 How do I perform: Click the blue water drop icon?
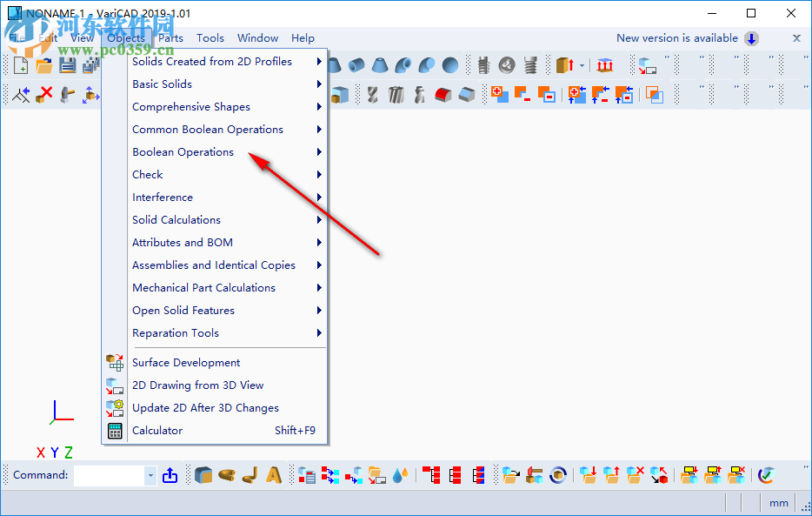pos(400,475)
